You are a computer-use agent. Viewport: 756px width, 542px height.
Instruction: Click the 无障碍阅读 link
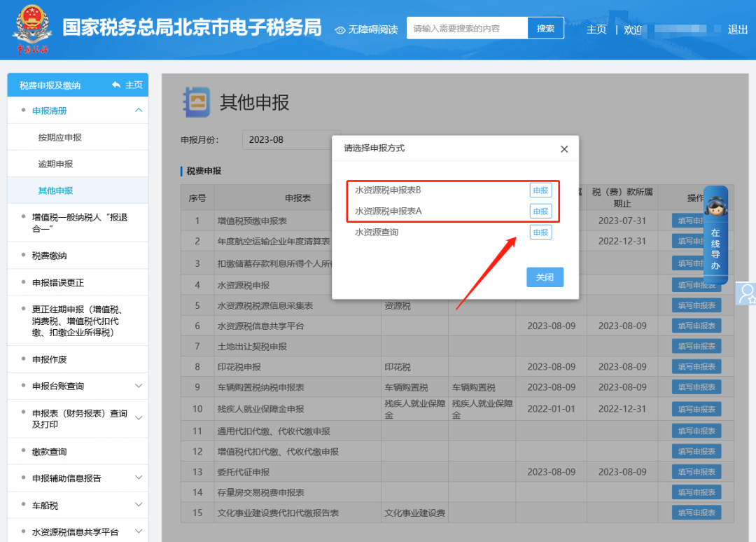366,30
